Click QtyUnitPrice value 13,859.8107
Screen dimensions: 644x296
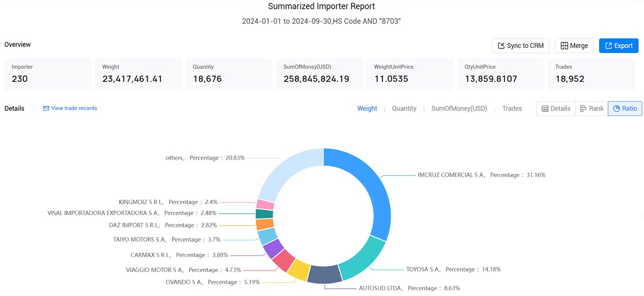[x=491, y=78]
